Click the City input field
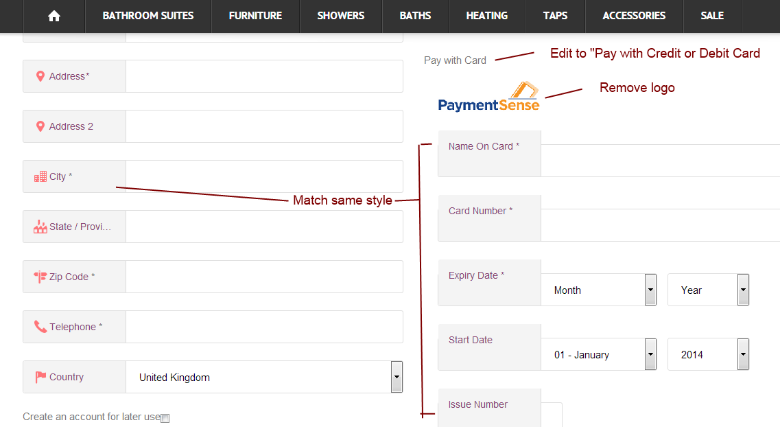 (x=264, y=177)
